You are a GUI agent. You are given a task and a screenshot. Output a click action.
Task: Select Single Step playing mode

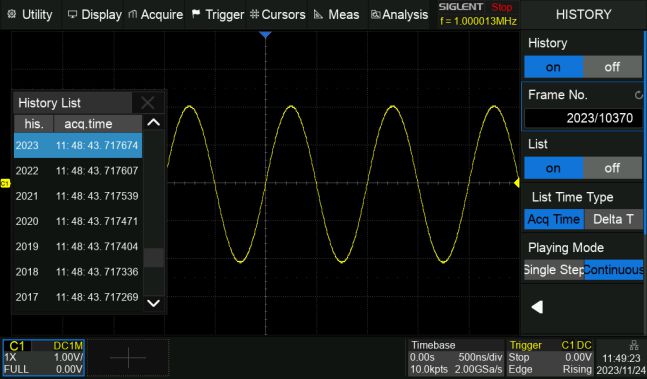[554, 270]
